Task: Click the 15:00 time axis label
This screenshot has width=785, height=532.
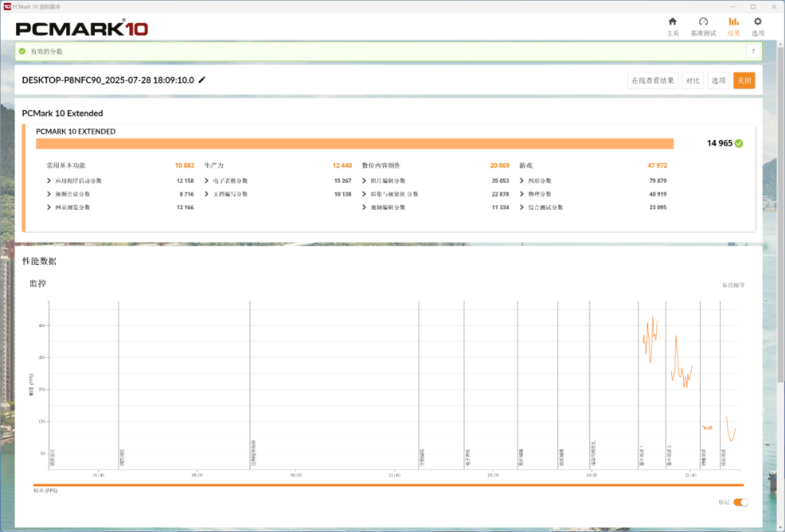Action: tap(493, 475)
